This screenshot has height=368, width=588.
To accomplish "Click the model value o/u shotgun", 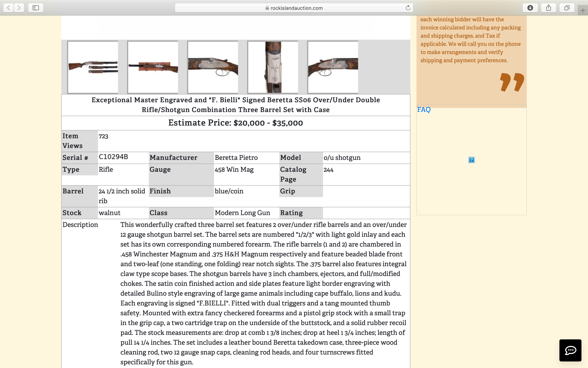I will 342,158.
